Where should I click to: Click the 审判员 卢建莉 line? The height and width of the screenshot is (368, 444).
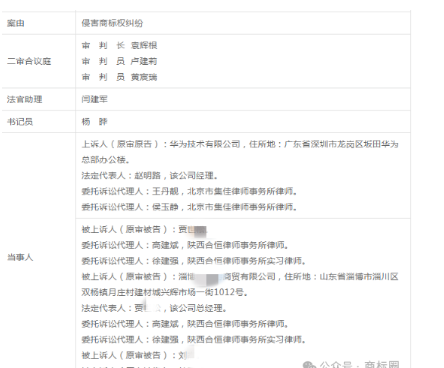point(119,61)
